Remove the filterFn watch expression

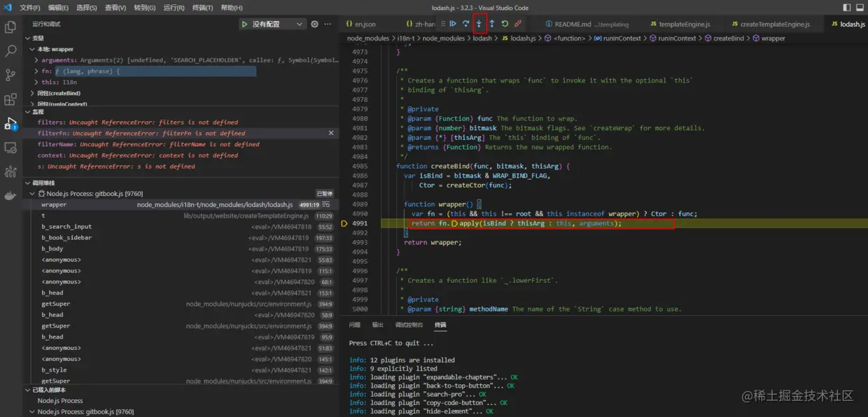(x=331, y=133)
